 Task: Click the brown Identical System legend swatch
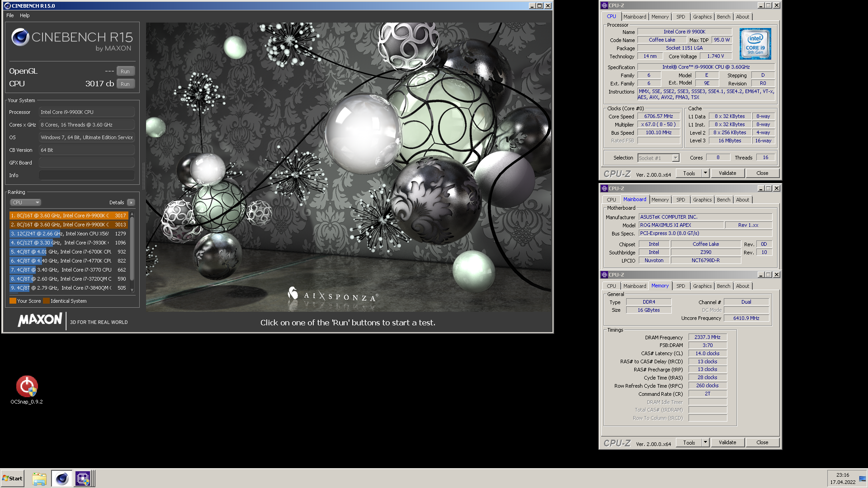46,301
